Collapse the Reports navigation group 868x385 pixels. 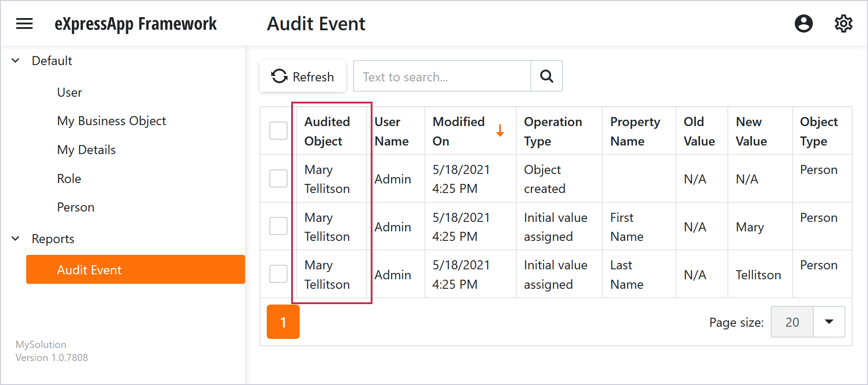pos(16,239)
